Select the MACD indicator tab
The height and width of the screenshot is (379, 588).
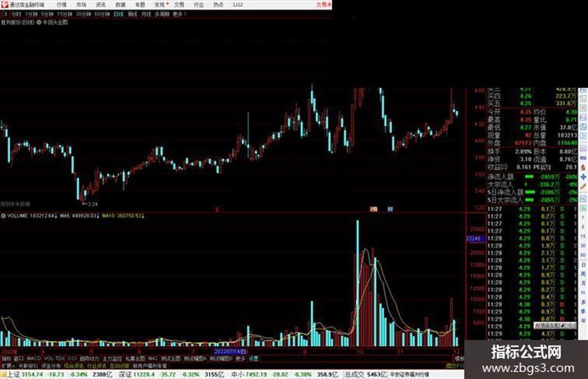34,358
